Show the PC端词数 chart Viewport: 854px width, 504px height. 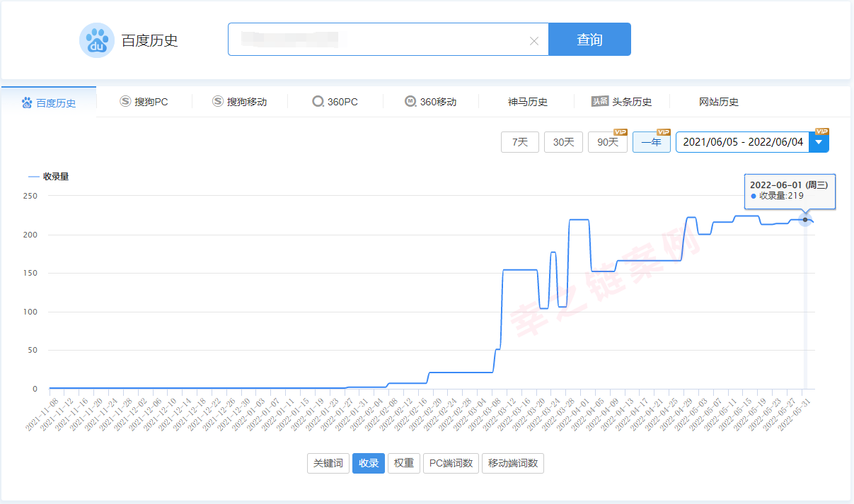(x=451, y=464)
